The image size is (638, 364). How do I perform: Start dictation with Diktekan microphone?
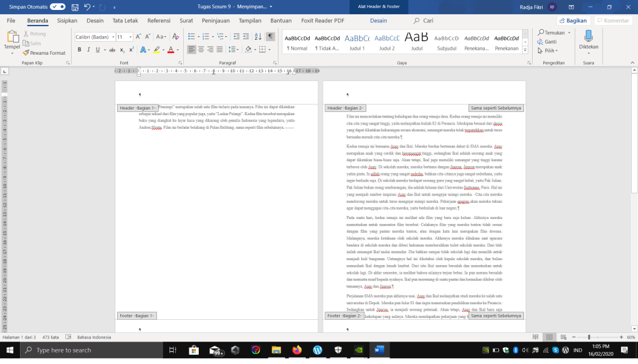pos(588,39)
